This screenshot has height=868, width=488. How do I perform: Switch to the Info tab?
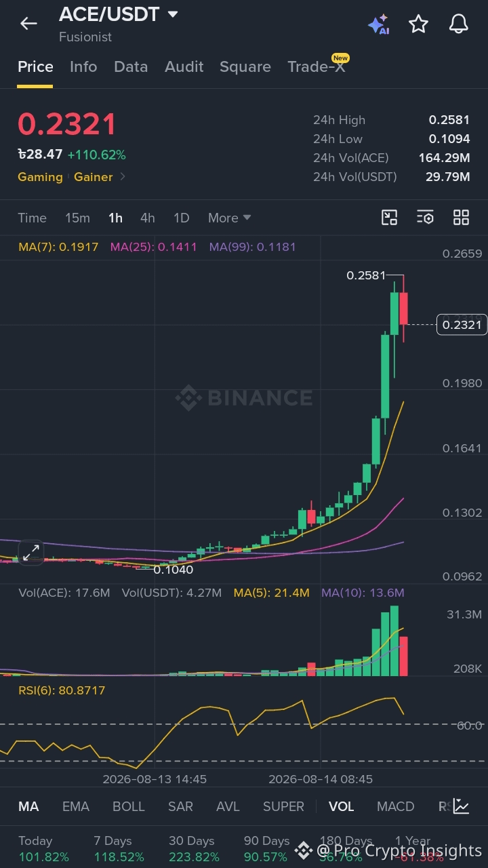click(x=83, y=66)
